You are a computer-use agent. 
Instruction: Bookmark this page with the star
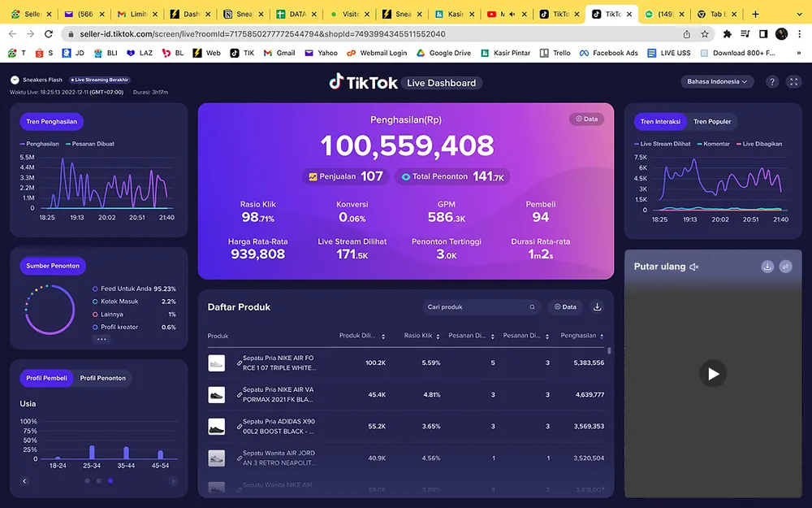pos(705,34)
